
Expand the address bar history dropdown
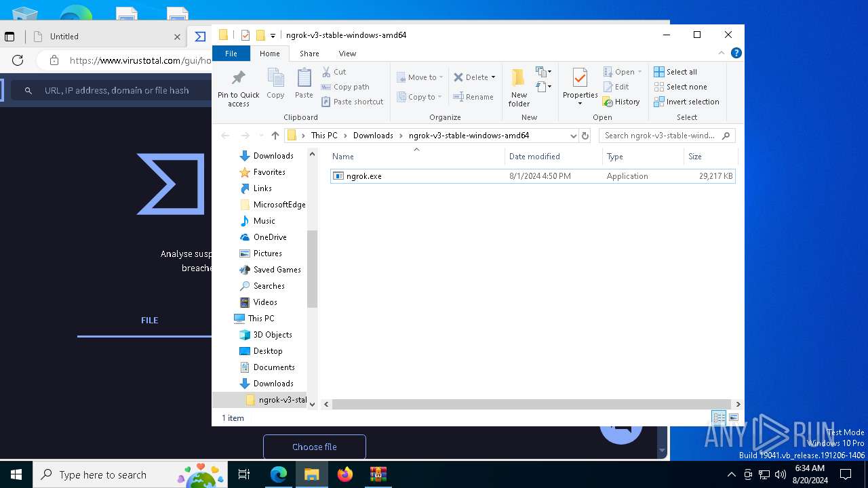(x=573, y=136)
